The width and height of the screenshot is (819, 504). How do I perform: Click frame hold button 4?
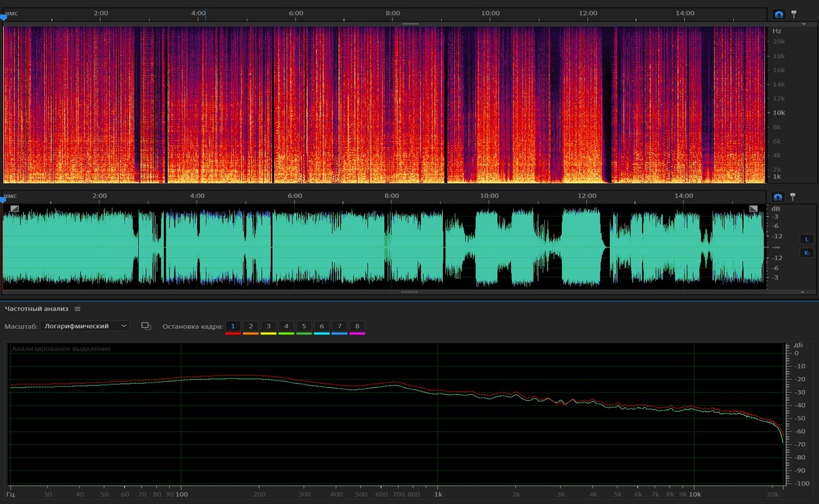tap(286, 326)
